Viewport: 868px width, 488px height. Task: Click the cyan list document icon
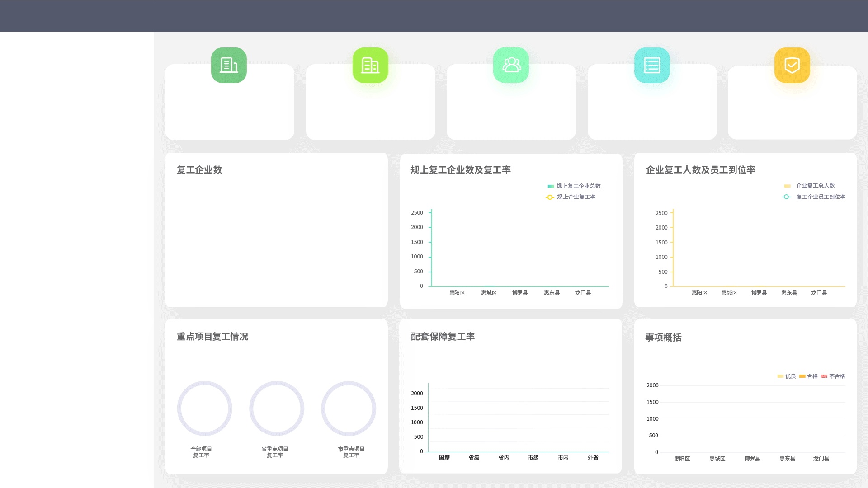pos(652,65)
